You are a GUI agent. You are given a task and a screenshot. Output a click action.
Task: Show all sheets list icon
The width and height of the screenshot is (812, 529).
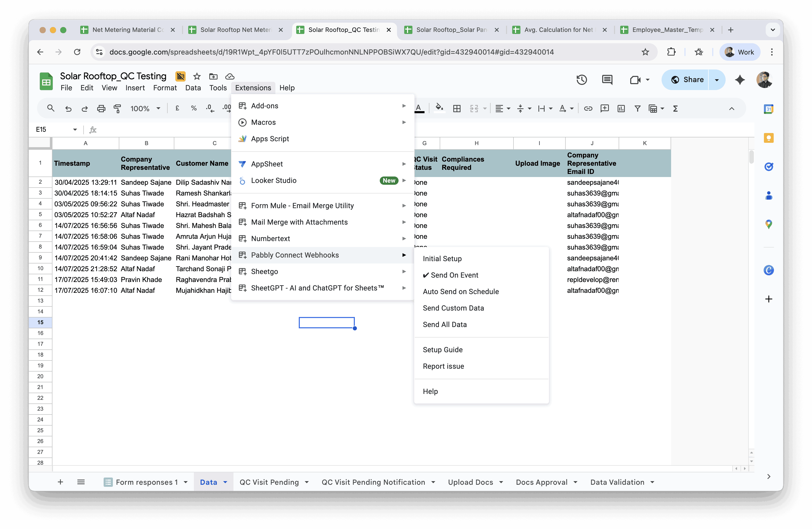(x=81, y=482)
